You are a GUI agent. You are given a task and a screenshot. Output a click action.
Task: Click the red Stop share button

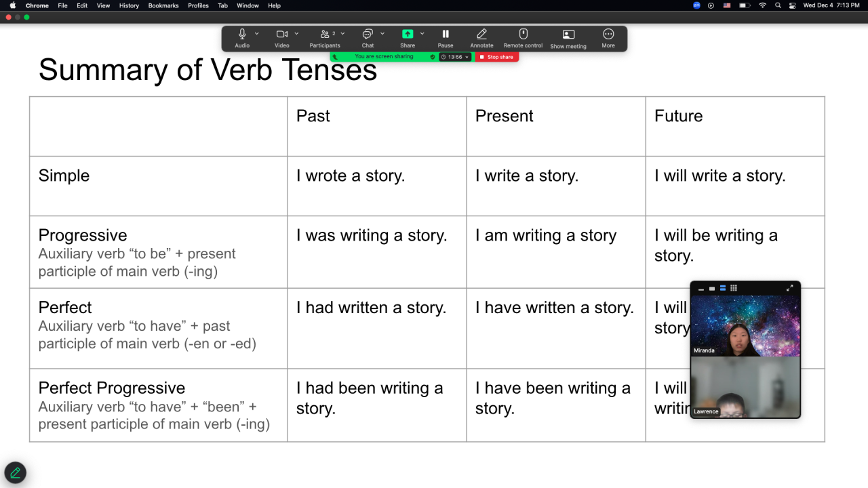497,57
